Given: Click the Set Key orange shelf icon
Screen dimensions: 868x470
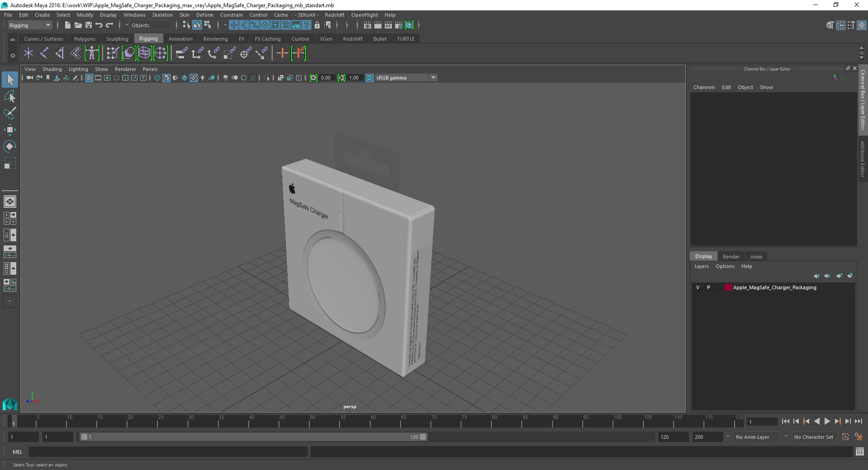Looking at the screenshot, I should 282,53.
